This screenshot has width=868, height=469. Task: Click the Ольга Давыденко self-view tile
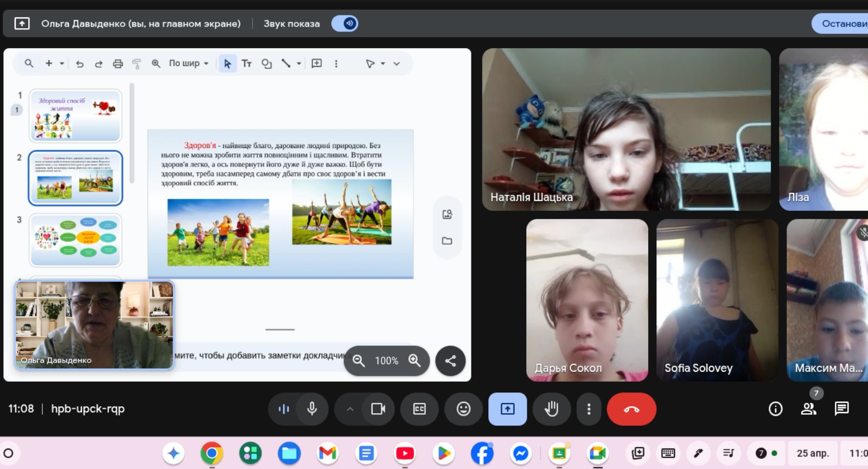[94, 325]
